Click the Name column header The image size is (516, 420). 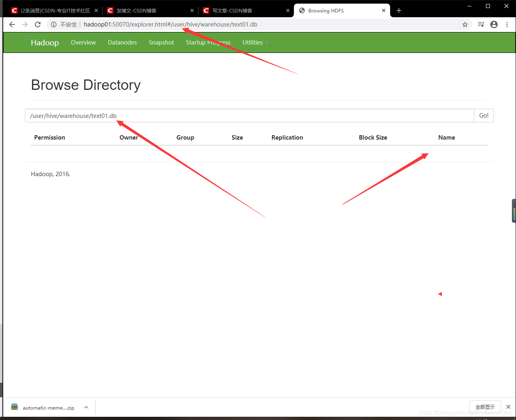[447, 138]
